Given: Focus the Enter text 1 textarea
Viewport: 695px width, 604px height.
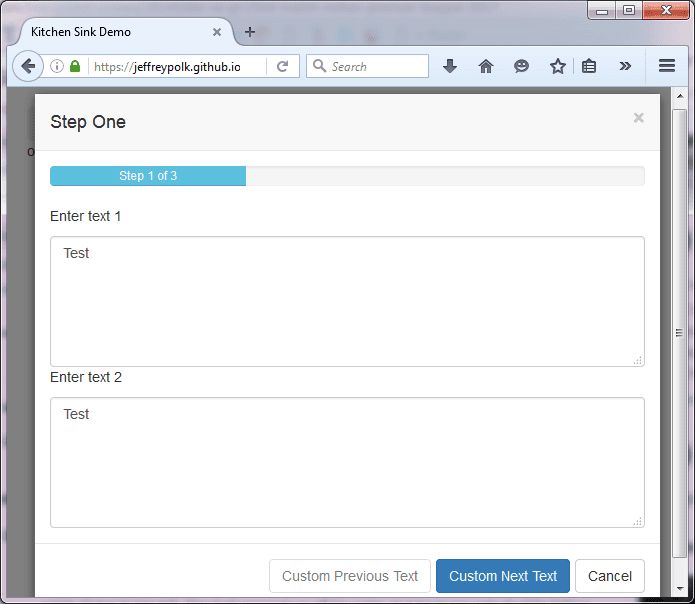Looking at the screenshot, I should (x=347, y=301).
